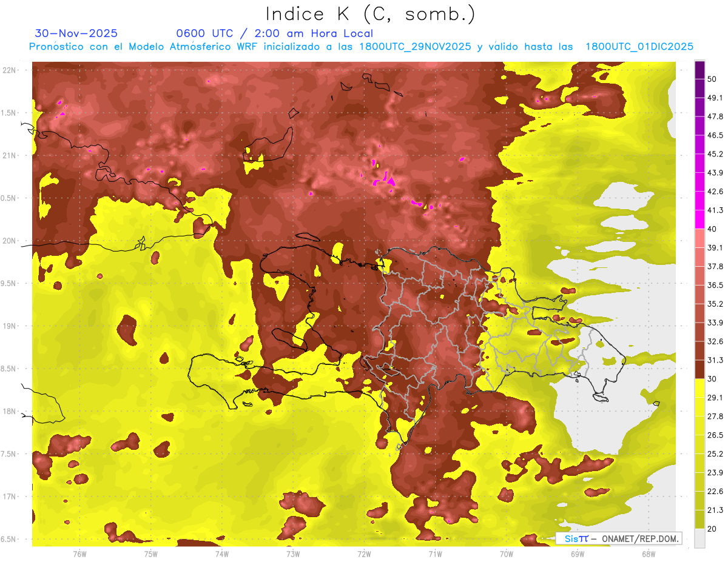Image resolution: width=728 pixels, height=562 pixels.
Task: Click the map title "Indice K (C, somb.)"
Action: click(x=370, y=14)
